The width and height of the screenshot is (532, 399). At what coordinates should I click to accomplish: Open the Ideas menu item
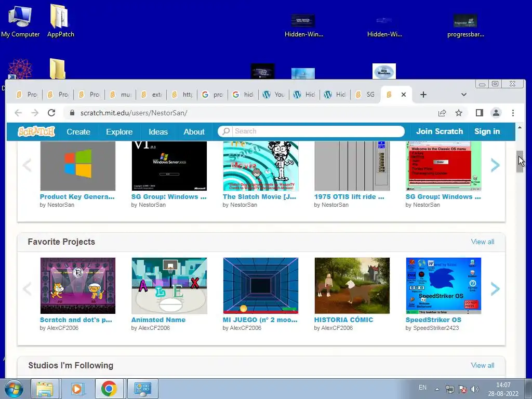[158, 131]
